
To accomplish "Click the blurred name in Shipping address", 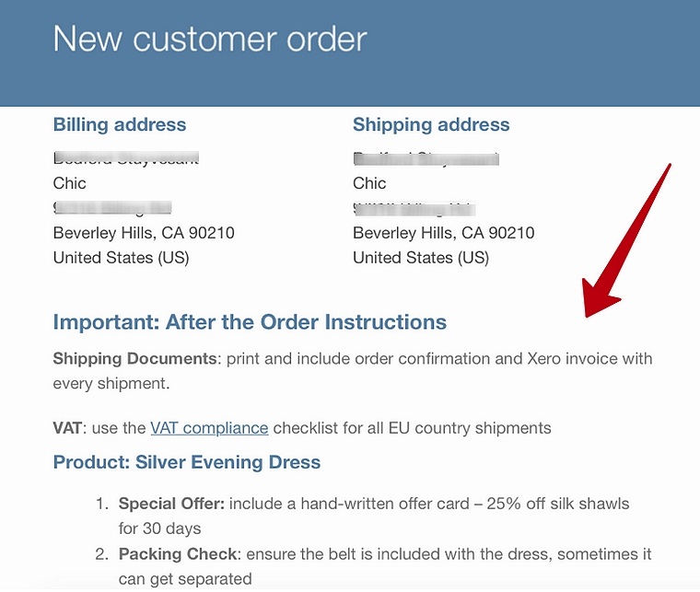I will 426,158.
